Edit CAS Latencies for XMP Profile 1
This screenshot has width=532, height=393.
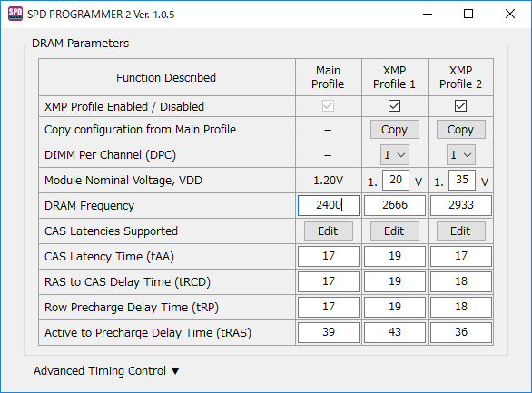tap(395, 231)
